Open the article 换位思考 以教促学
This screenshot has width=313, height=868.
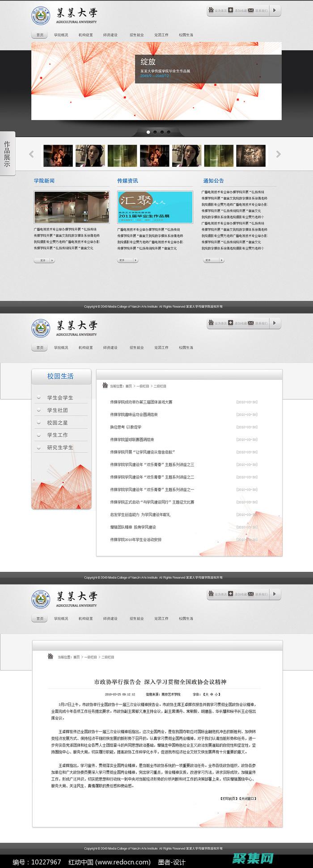click(125, 427)
